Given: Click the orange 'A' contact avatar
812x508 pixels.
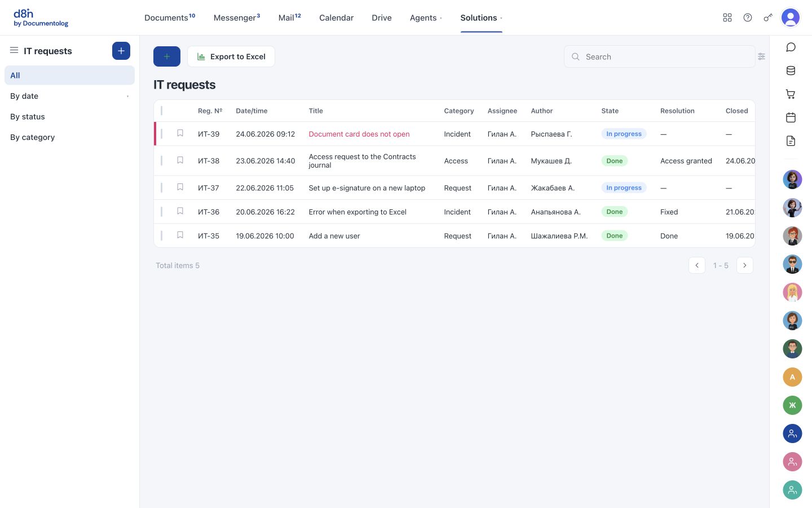Looking at the screenshot, I should pos(792,377).
